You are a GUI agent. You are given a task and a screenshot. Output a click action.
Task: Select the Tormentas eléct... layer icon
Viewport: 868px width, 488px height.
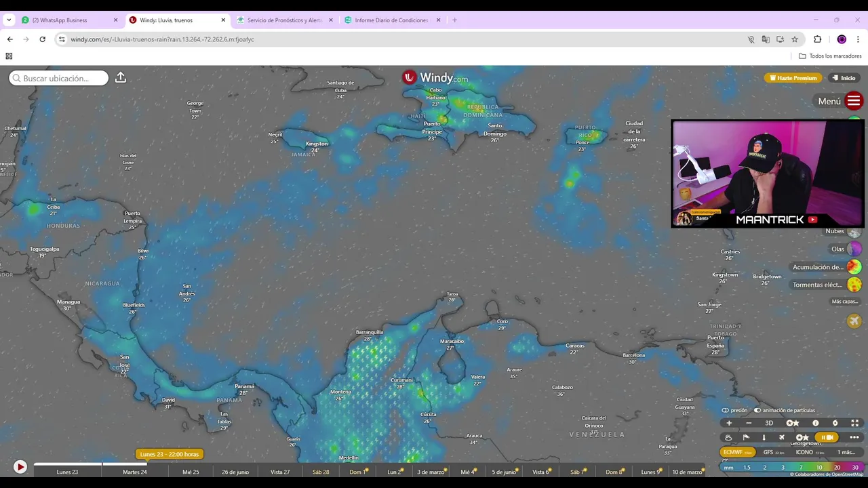click(x=854, y=285)
